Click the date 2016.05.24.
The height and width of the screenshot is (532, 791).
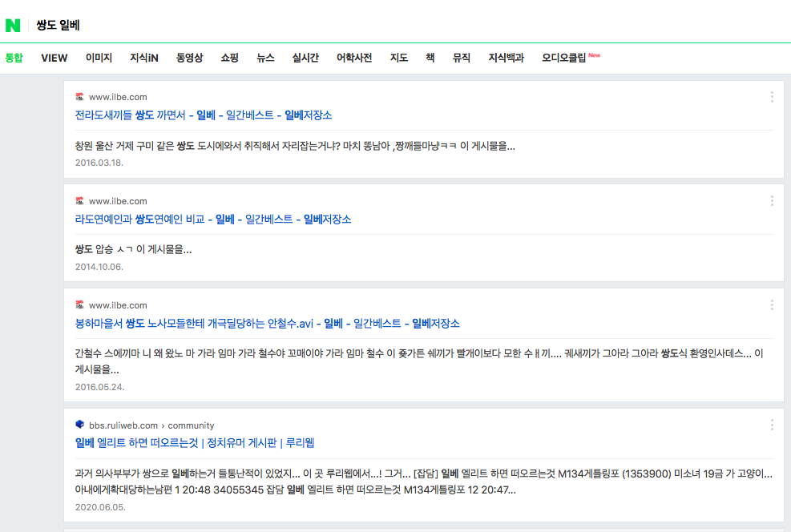(99, 387)
